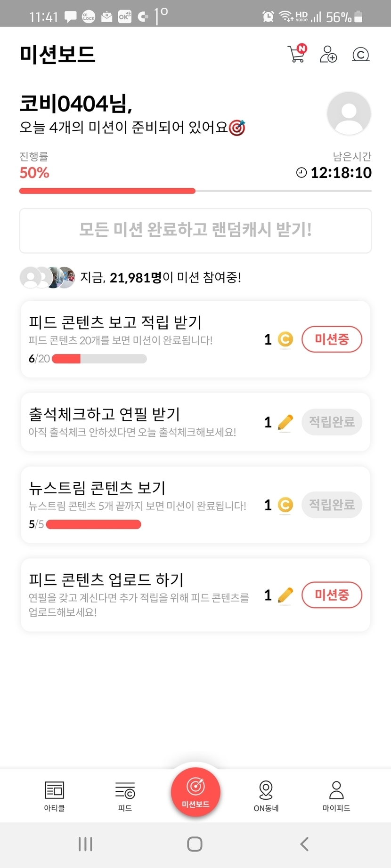Tap 미션중 button for 피드 콘텐츠 업로드 하기
391x868 pixels.
point(332,595)
